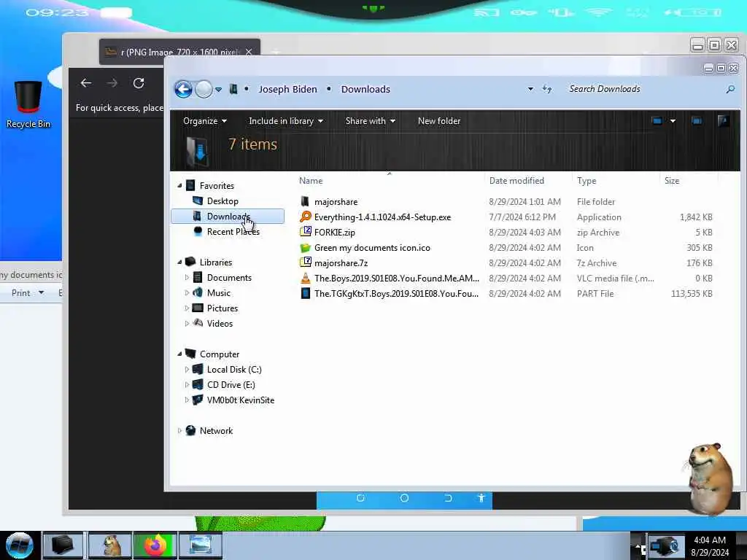The height and width of the screenshot is (560, 747).
Task: Click the refresh icon beside address bar
Action: (x=547, y=89)
